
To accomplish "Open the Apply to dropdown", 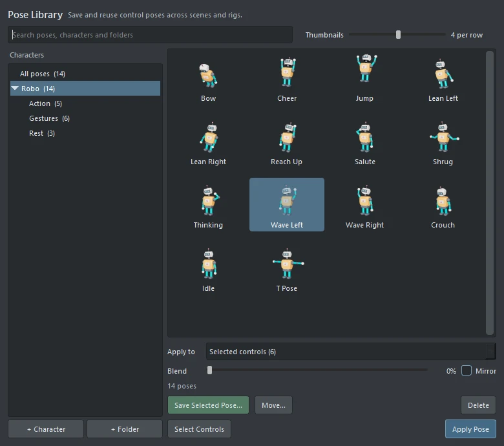I will point(351,352).
